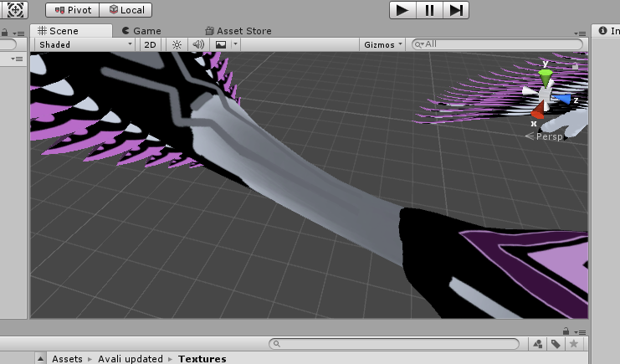The width and height of the screenshot is (620, 364).
Task: Open the scene effects dropdown arrow
Action: point(235,44)
